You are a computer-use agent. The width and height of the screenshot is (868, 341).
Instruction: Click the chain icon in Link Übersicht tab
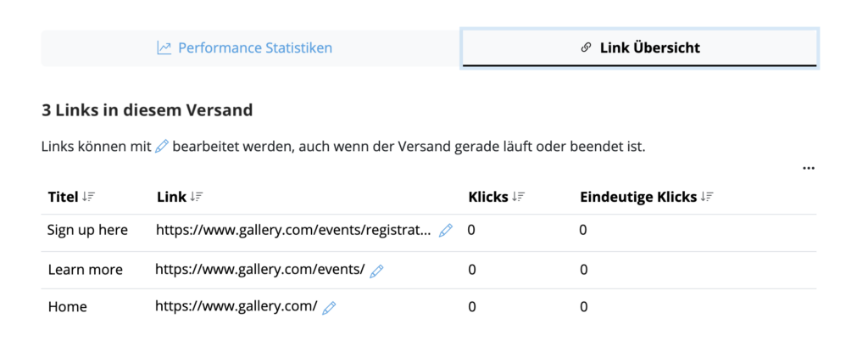coord(586,48)
